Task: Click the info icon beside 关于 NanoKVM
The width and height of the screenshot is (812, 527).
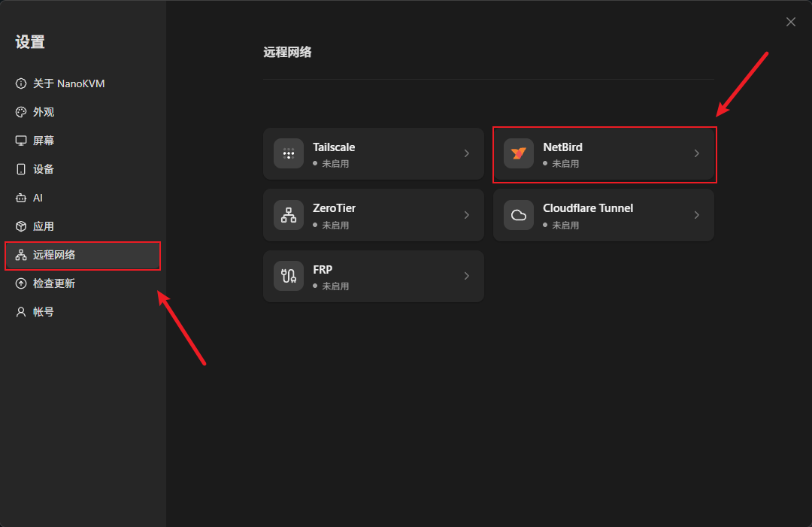Action: pos(21,83)
